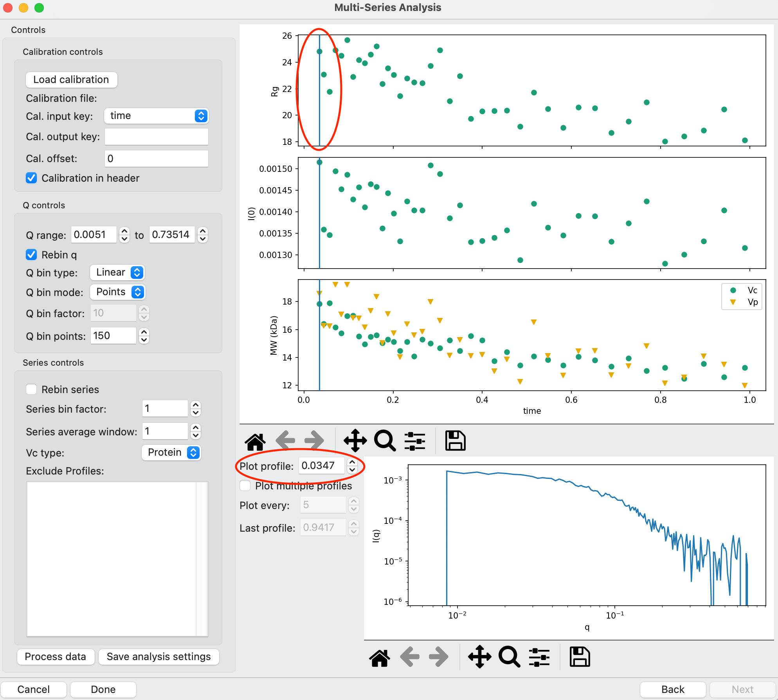The height and width of the screenshot is (700, 778).
Task: Select Pan tool in lower plot toolbar
Action: click(479, 657)
